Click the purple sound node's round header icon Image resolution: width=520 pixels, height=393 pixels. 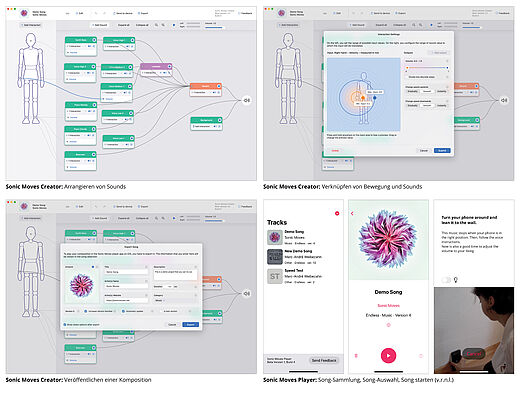[x=169, y=66]
